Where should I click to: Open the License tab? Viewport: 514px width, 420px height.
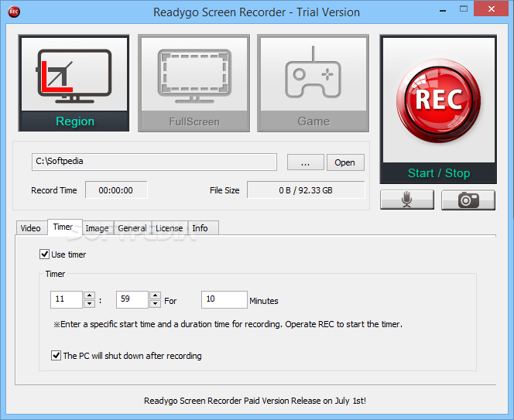click(x=170, y=228)
